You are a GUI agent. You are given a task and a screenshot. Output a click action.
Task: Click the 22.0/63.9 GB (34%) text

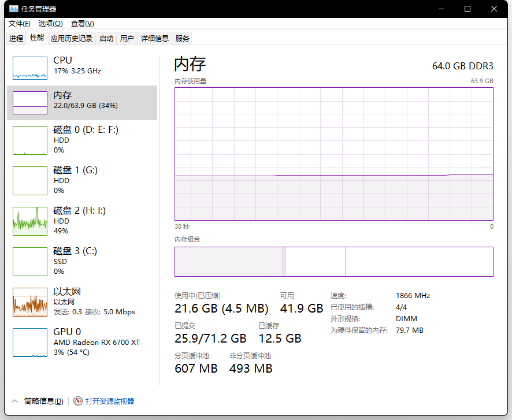86,105
